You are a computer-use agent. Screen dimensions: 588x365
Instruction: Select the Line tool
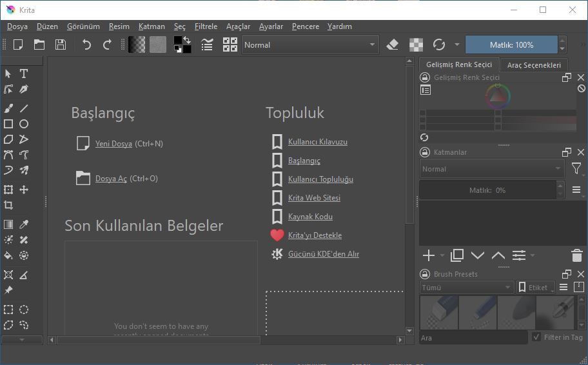click(x=24, y=108)
